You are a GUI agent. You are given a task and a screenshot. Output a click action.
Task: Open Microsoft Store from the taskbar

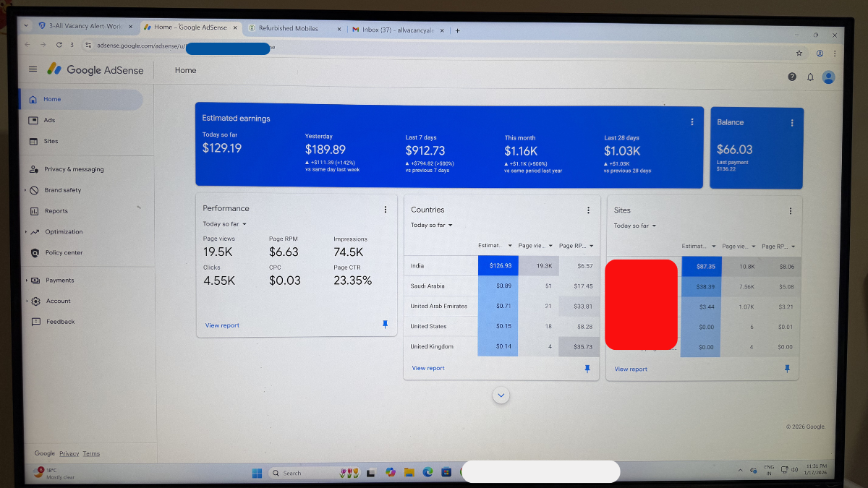coord(446,472)
